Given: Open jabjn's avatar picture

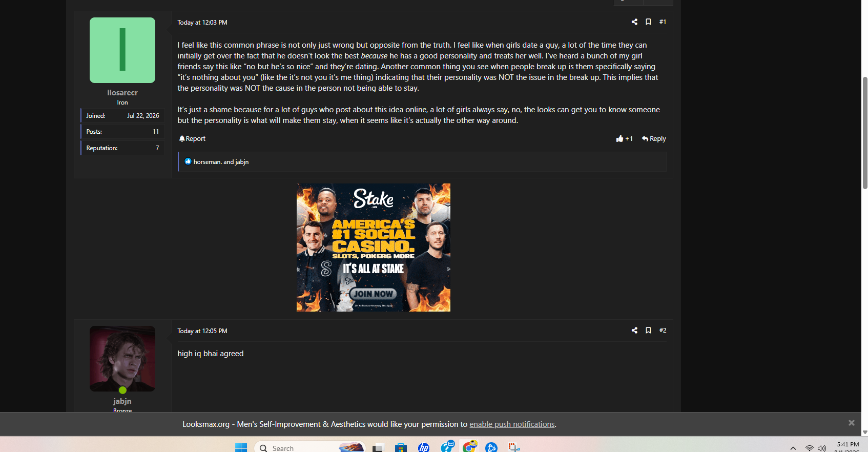Looking at the screenshot, I should (x=122, y=359).
